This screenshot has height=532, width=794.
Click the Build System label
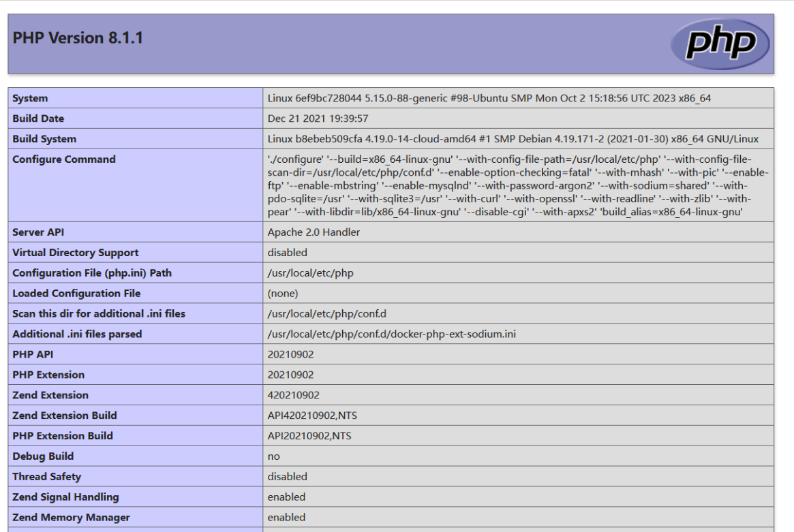point(44,139)
